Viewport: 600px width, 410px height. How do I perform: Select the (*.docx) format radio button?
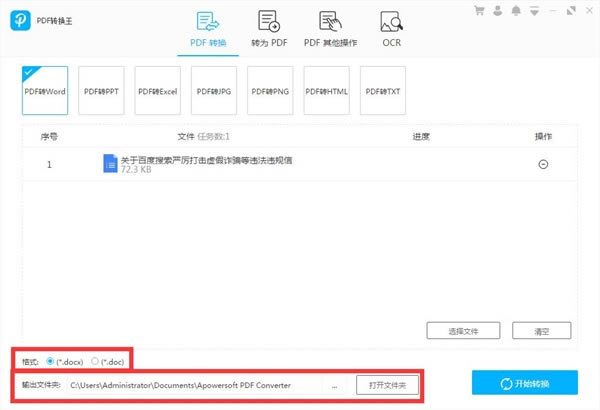tap(50, 361)
